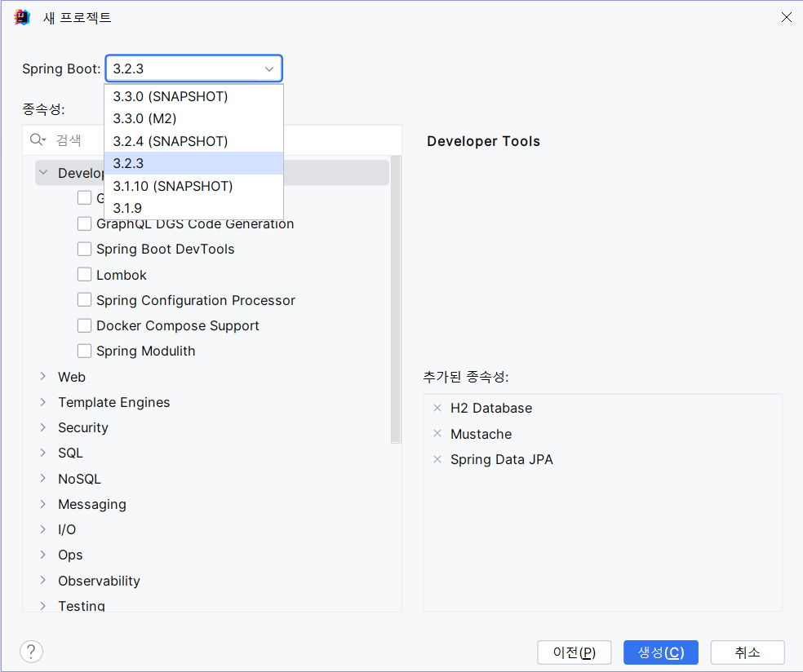Expand the Ops category

tap(43, 555)
